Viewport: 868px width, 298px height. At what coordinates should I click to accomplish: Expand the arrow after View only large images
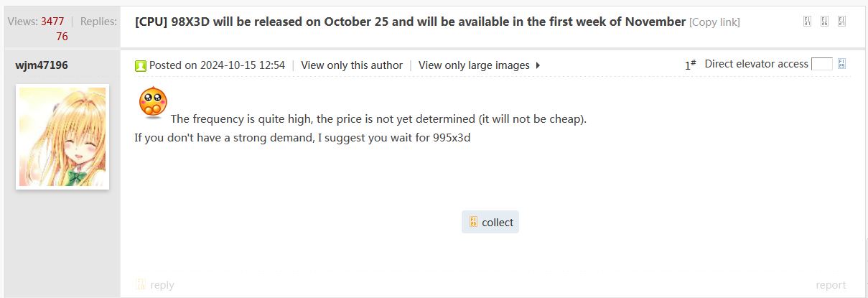point(538,65)
